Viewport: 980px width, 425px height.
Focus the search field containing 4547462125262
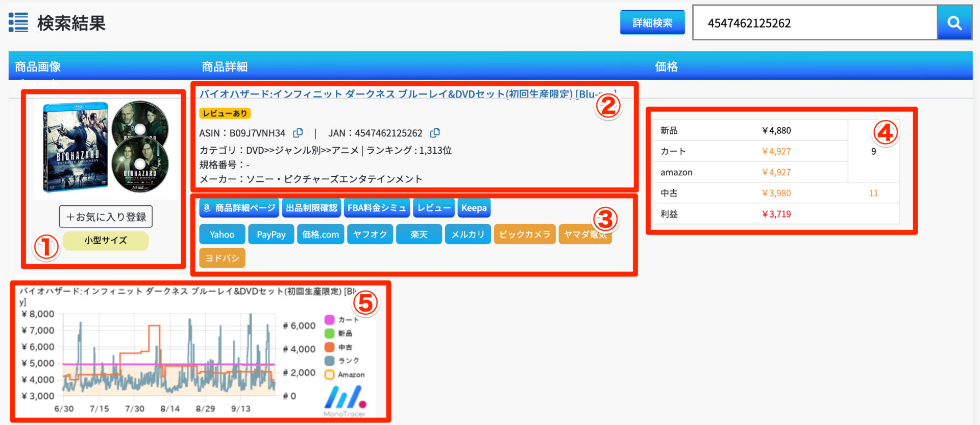click(x=815, y=22)
